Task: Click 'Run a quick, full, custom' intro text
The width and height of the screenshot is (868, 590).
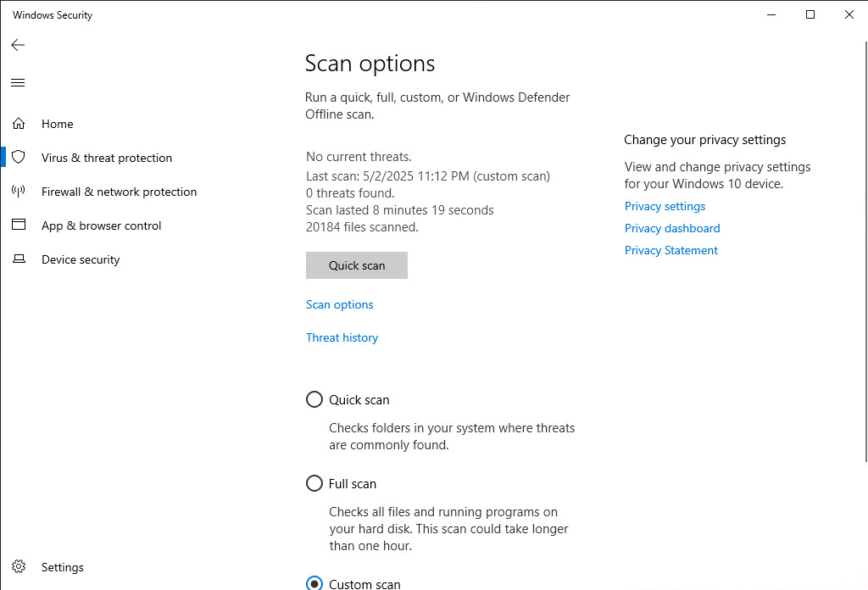Action: 437,106
